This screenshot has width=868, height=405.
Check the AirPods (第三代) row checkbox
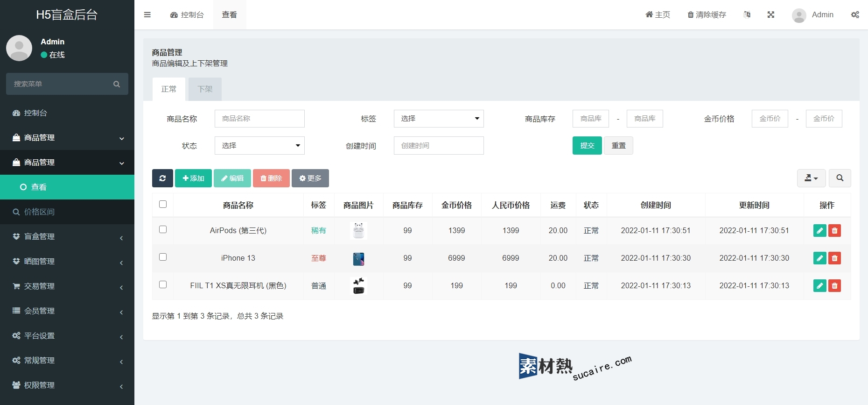pyautogui.click(x=163, y=229)
